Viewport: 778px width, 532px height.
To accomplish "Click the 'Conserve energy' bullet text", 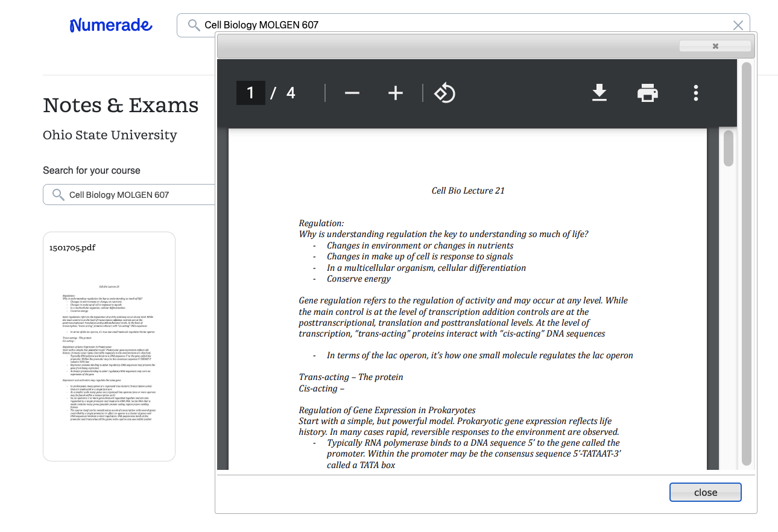I will pyautogui.click(x=359, y=279).
